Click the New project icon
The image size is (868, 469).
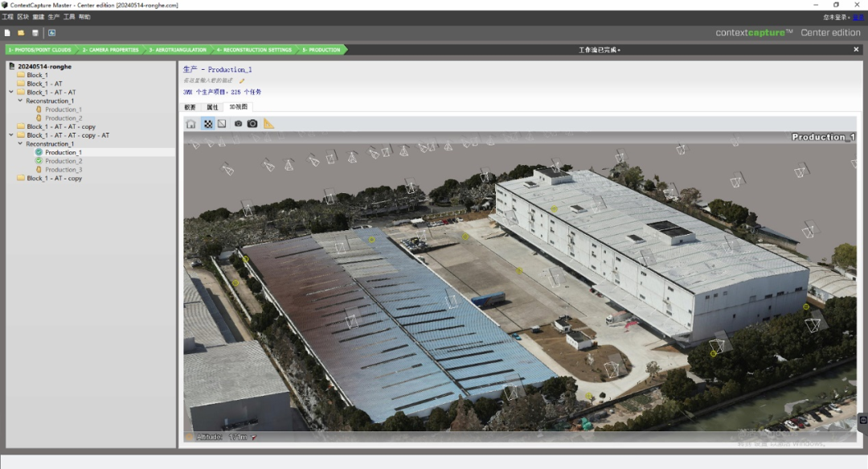click(7, 33)
